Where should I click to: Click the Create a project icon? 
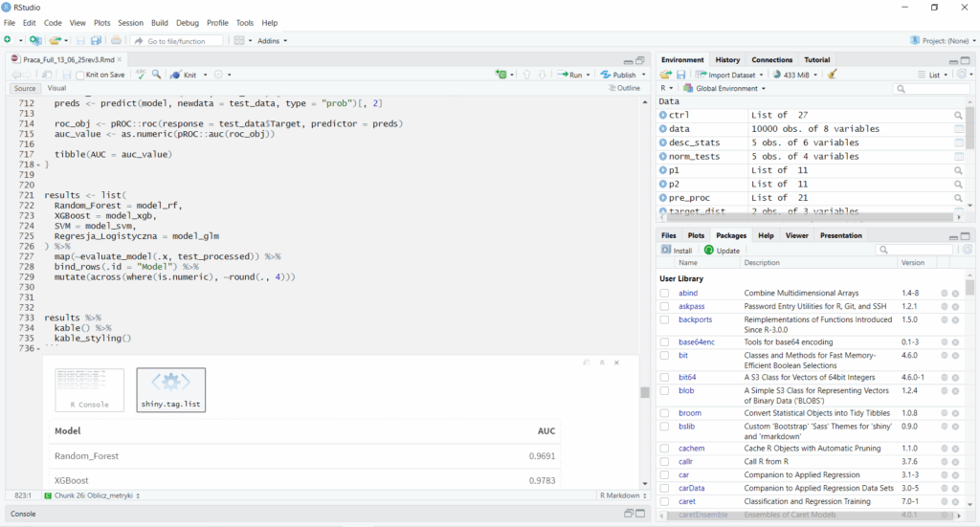35,40
